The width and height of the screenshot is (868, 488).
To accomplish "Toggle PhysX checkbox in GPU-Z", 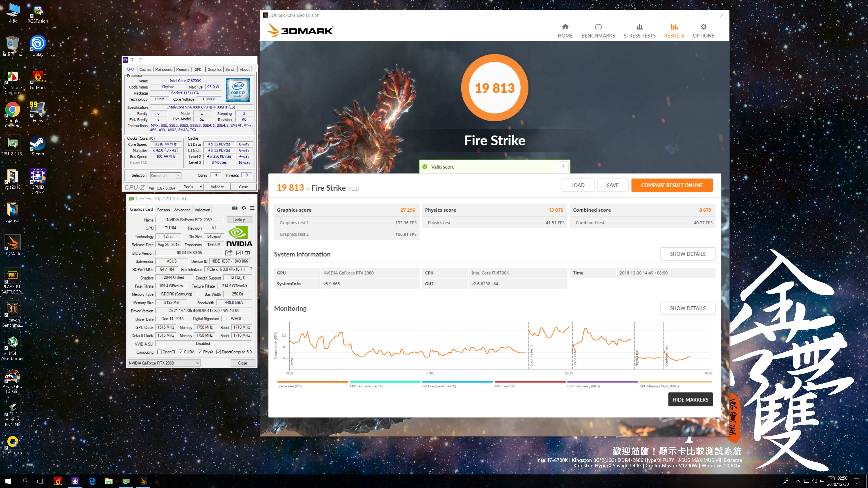I will click(x=200, y=352).
